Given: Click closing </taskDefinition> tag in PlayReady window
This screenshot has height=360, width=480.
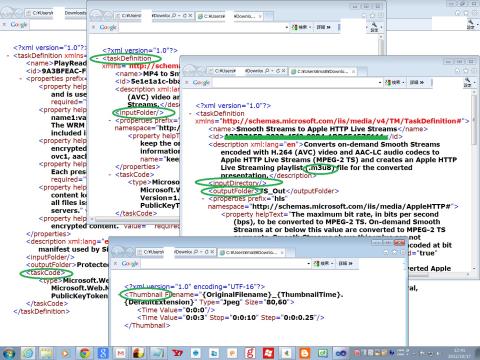Looking at the screenshot, I should (42, 312).
